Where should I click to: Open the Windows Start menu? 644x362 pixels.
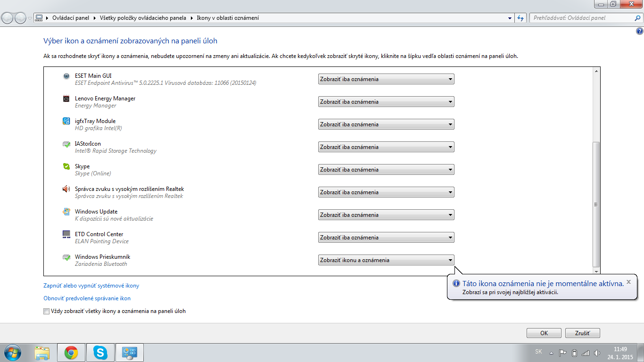point(12,353)
